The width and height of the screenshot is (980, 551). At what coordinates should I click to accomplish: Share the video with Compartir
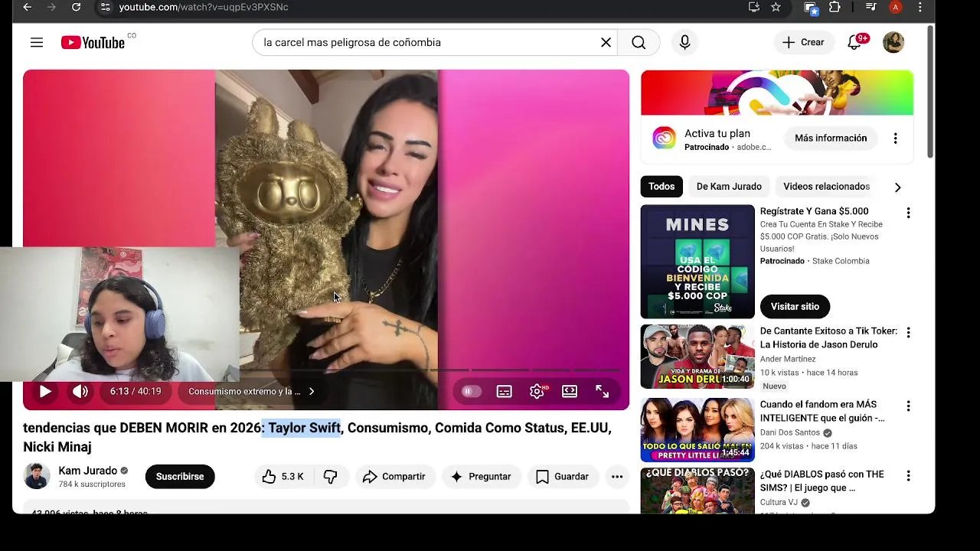(394, 477)
